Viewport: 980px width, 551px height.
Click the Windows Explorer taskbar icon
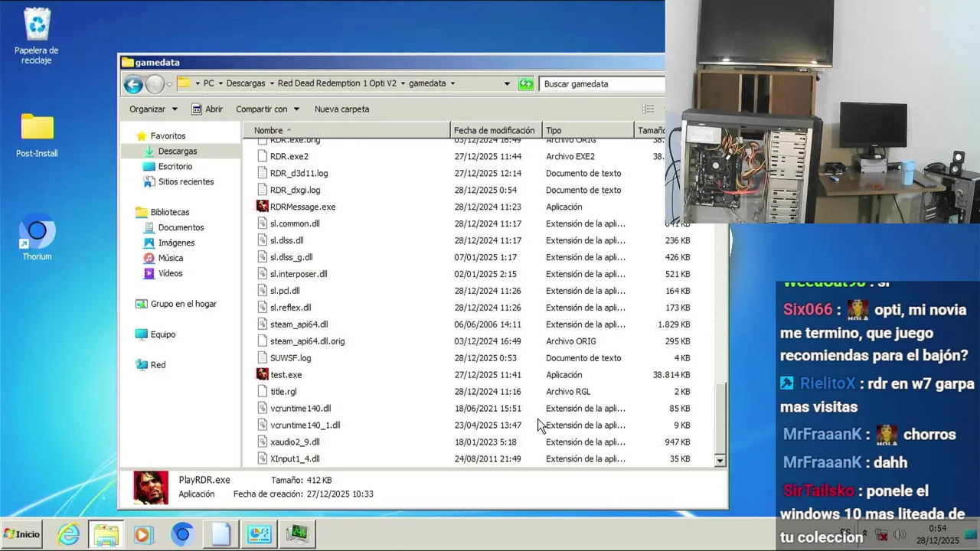[x=106, y=534]
